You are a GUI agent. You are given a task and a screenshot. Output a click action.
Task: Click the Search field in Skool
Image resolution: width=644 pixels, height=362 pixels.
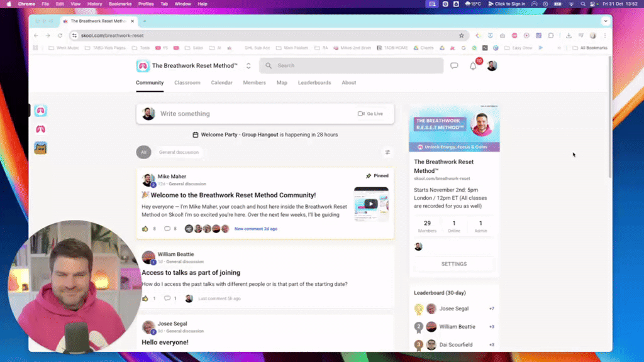coord(351,65)
